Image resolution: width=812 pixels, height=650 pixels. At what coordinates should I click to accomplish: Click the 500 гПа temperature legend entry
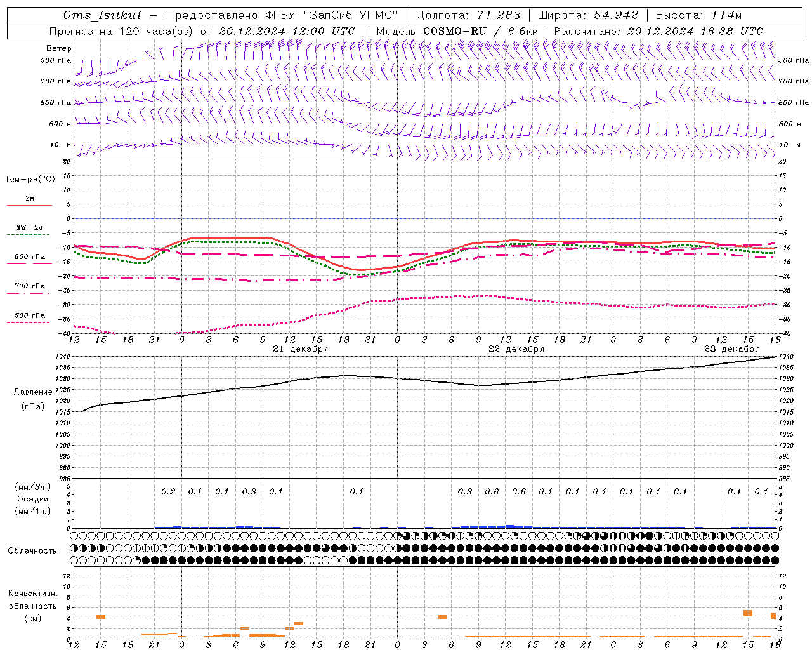(30, 315)
